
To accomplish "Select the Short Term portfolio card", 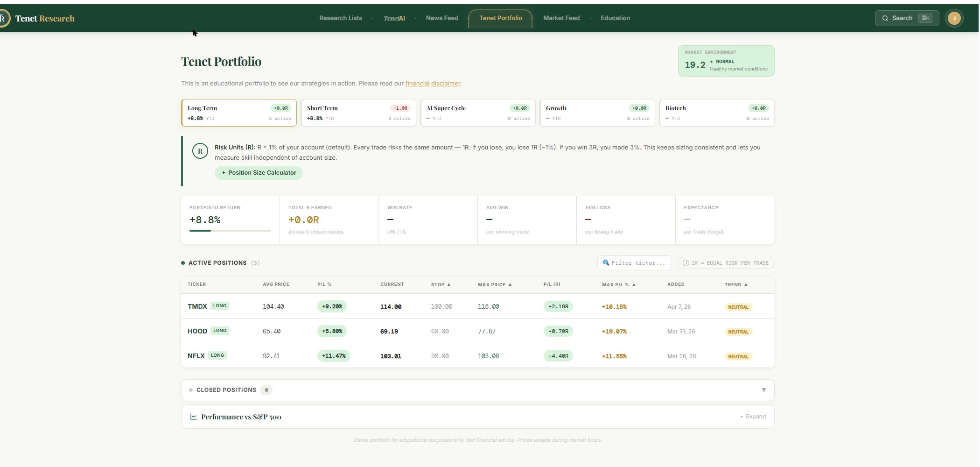I will point(358,113).
